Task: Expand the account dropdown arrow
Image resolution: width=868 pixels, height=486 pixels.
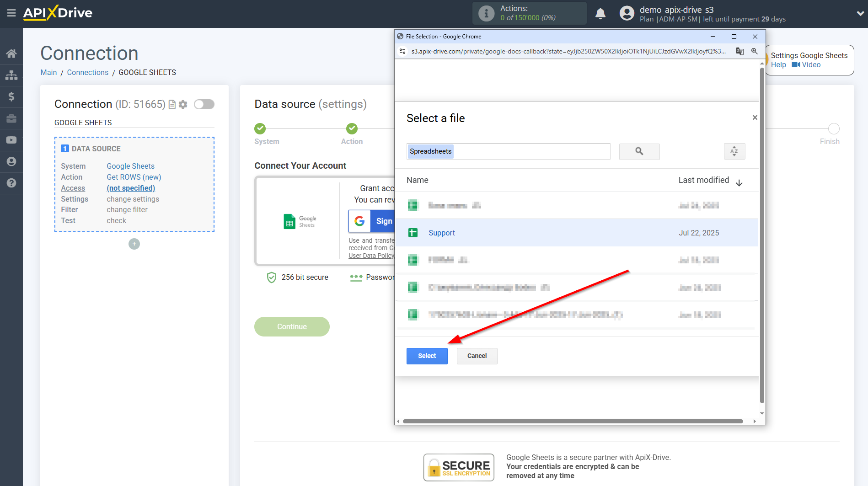Action: pyautogui.click(x=860, y=14)
